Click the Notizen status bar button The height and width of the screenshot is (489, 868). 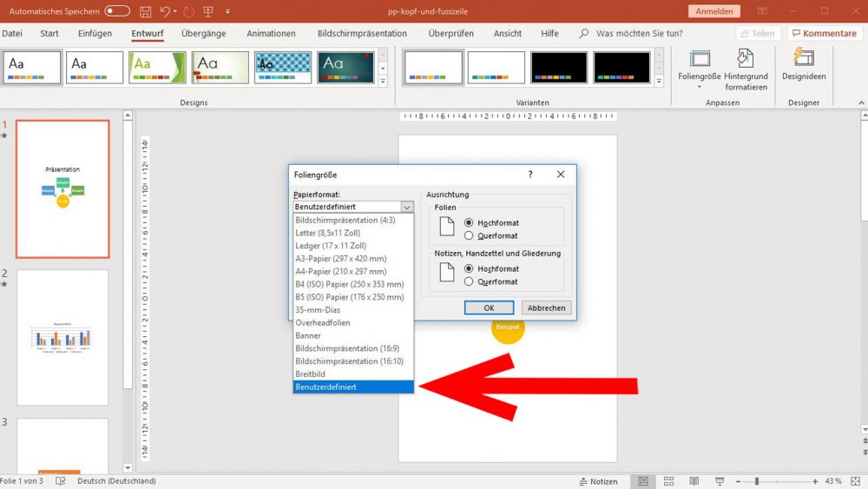(x=598, y=481)
